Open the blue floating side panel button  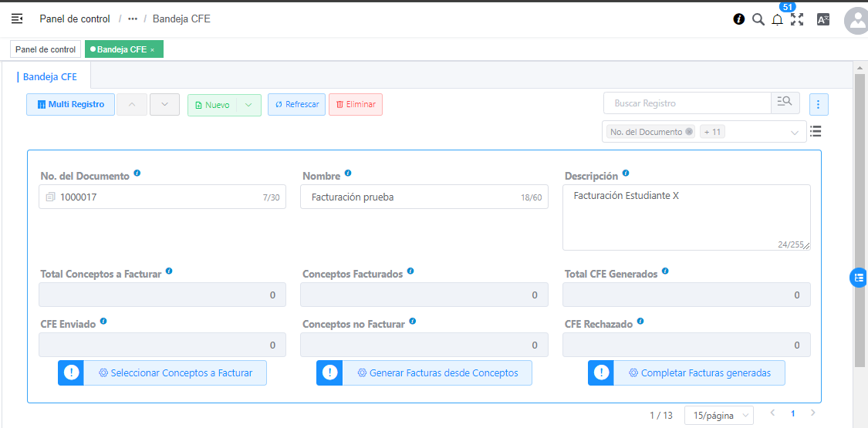point(859,278)
